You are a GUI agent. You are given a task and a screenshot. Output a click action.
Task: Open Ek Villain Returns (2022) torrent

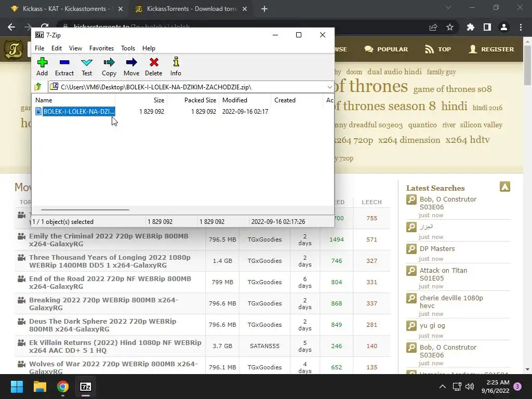[115, 347]
